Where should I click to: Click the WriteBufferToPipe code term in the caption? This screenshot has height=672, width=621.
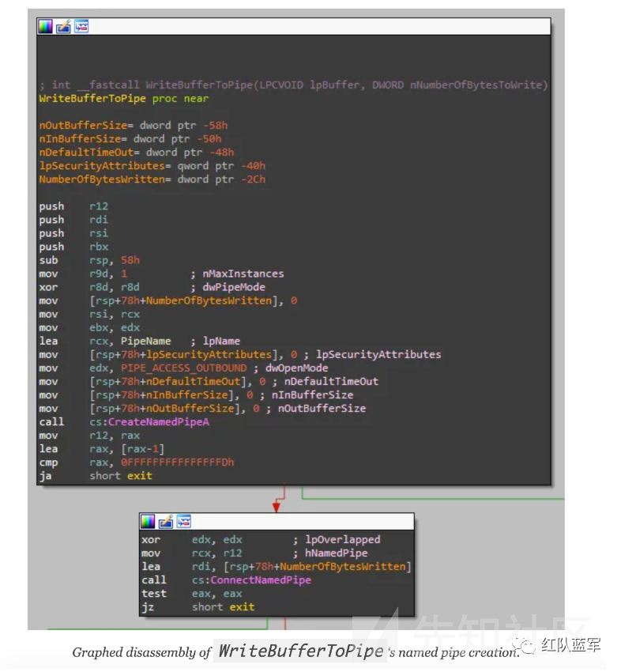(x=301, y=651)
